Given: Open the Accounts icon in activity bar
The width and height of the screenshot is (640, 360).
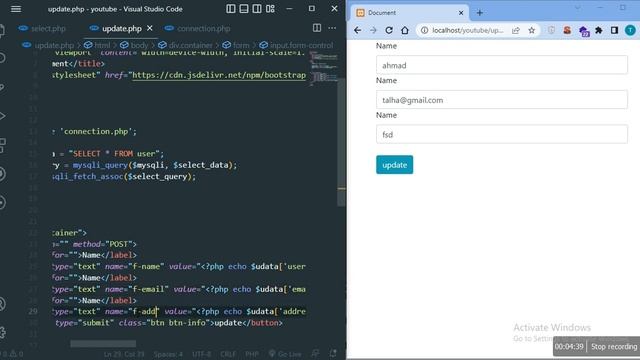Looking at the screenshot, I should tap(2, 304).
